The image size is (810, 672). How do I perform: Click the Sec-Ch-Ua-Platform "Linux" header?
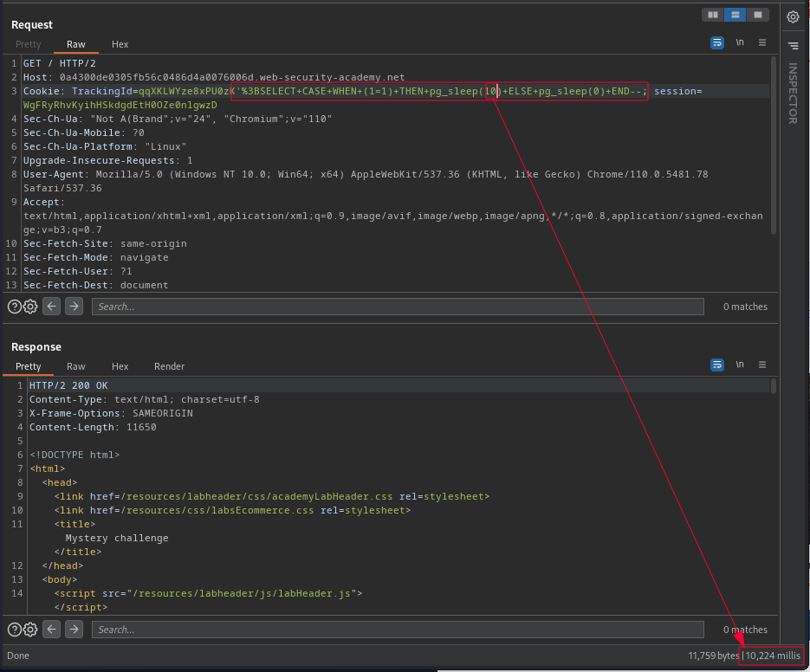coord(105,146)
